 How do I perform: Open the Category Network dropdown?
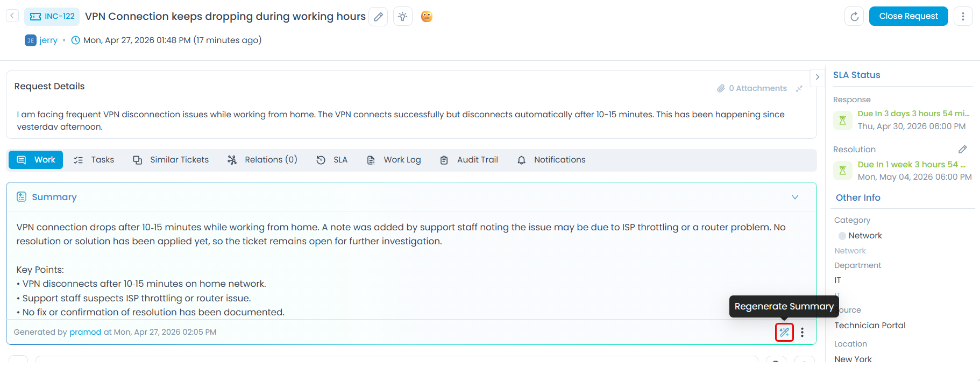865,236
